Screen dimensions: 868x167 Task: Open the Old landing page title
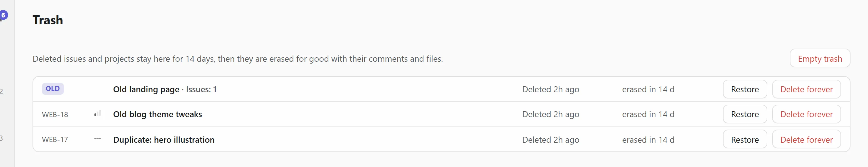click(146, 89)
